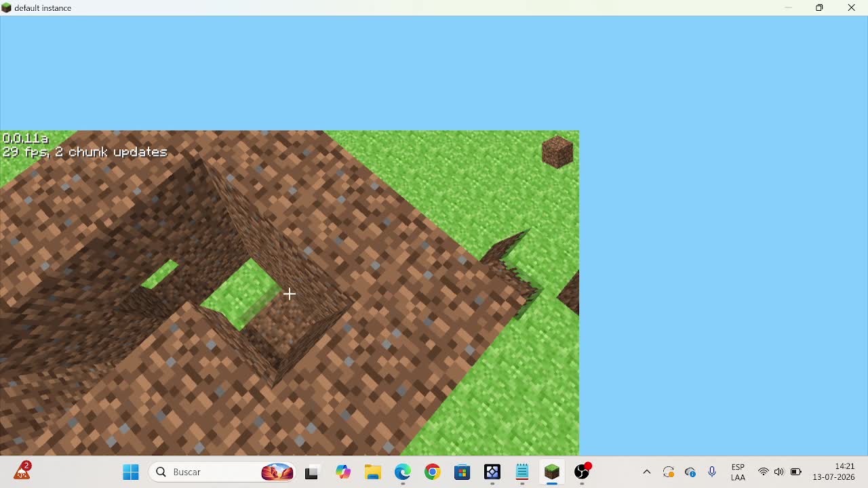The height and width of the screenshot is (488, 868).
Task: Expand the hidden system tray icons chevron
Action: [x=646, y=472]
